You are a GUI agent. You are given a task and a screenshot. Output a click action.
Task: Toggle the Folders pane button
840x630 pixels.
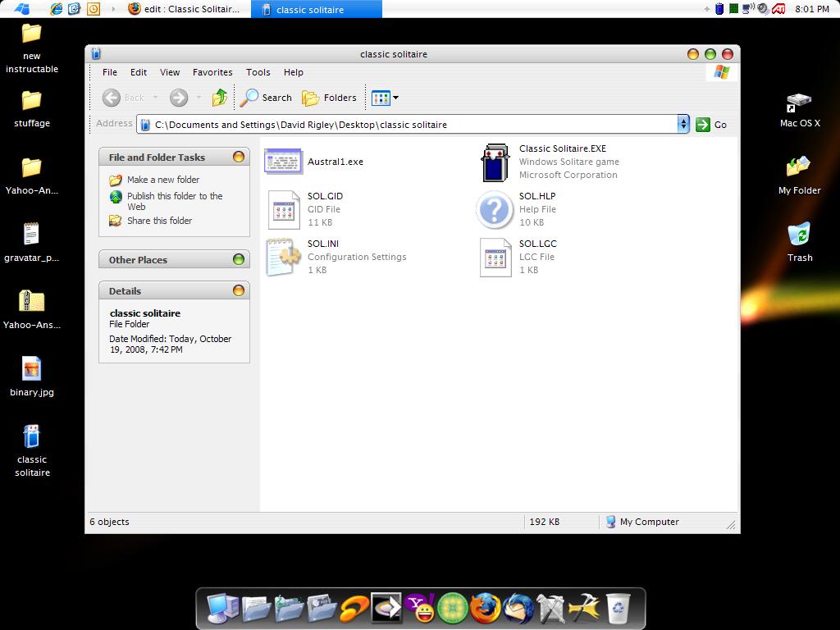coord(329,98)
